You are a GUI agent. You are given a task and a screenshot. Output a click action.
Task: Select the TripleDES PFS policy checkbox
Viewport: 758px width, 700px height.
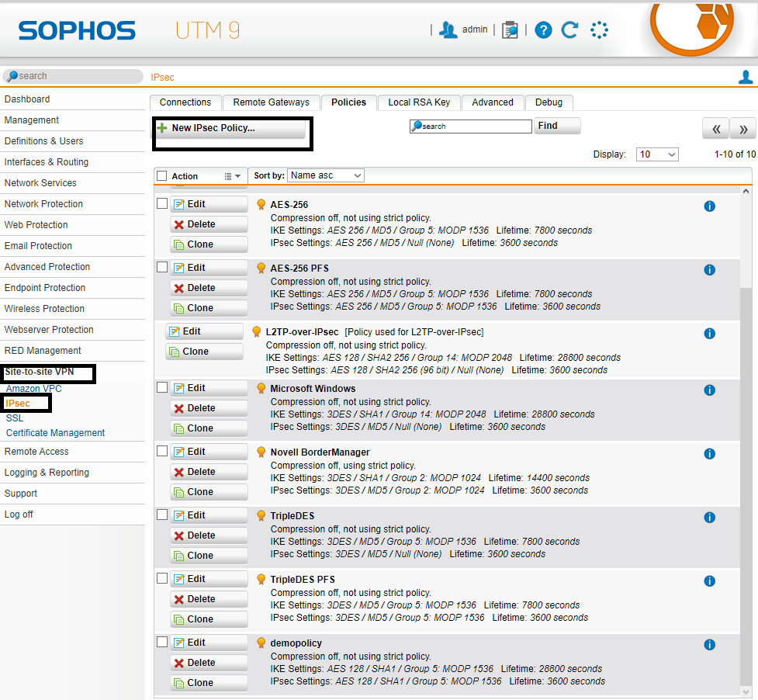(162, 579)
